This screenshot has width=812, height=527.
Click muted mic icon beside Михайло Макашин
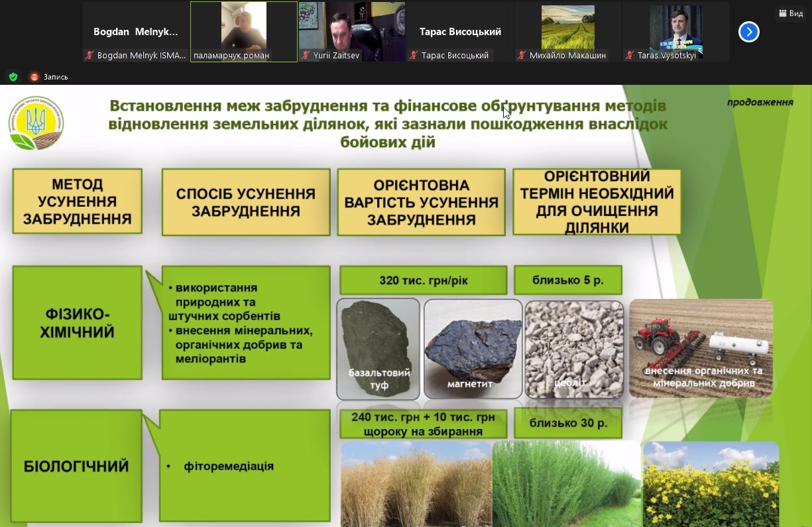(x=521, y=56)
